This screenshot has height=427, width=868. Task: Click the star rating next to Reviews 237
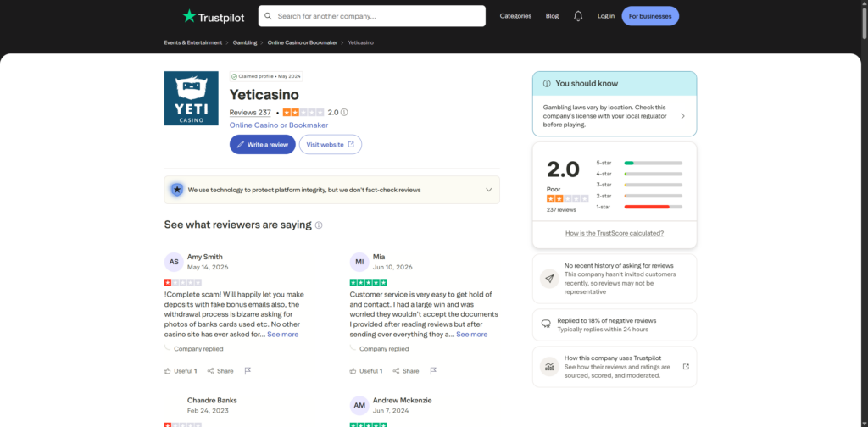click(303, 113)
